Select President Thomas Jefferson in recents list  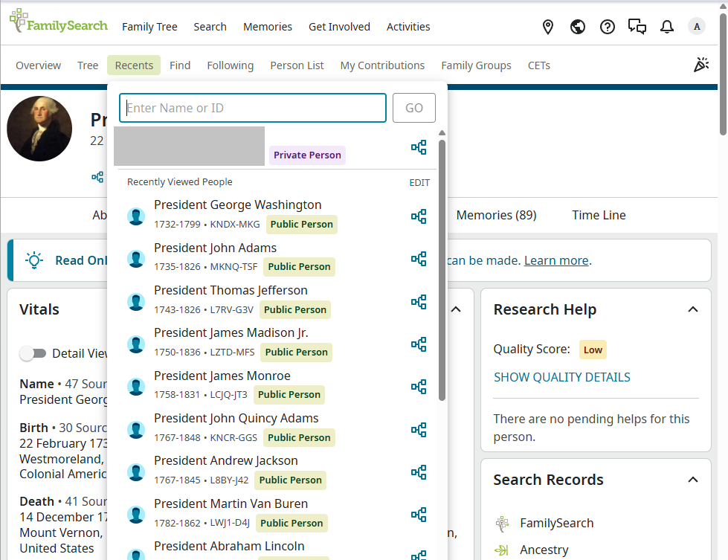click(x=231, y=290)
